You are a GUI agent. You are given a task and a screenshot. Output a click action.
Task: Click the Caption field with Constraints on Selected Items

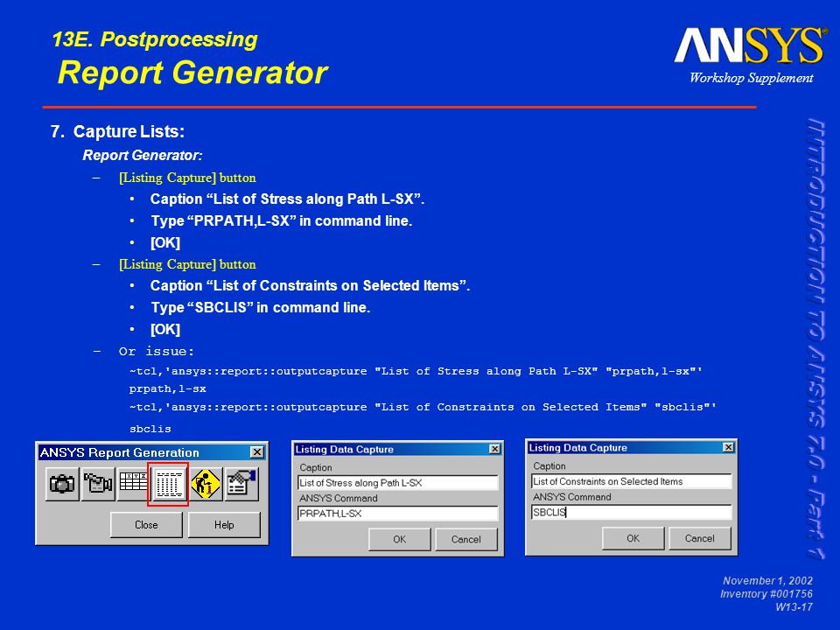(x=632, y=481)
